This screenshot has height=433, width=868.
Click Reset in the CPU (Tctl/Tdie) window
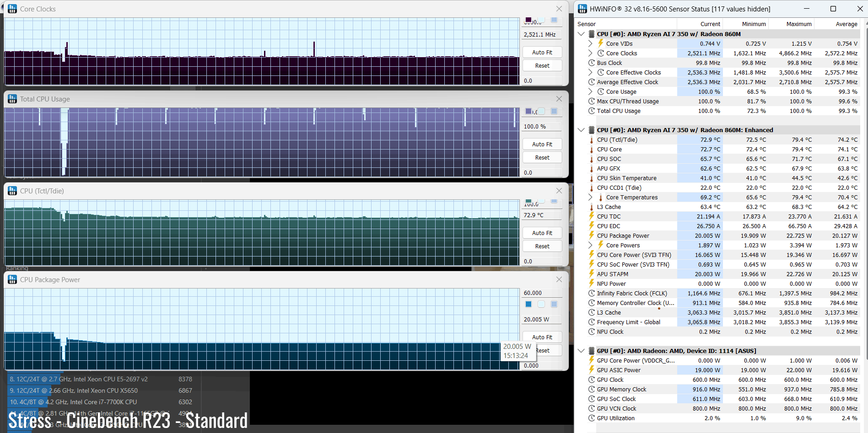[x=542, y=246]
